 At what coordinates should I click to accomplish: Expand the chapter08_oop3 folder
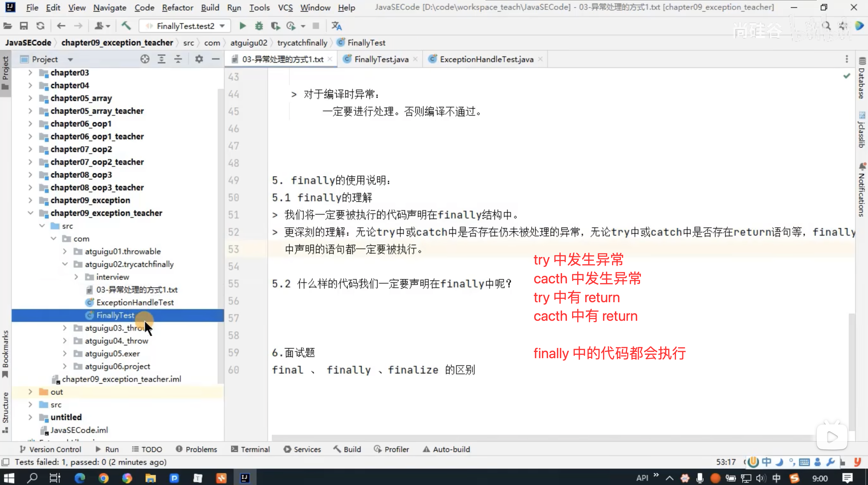(30, 175)
